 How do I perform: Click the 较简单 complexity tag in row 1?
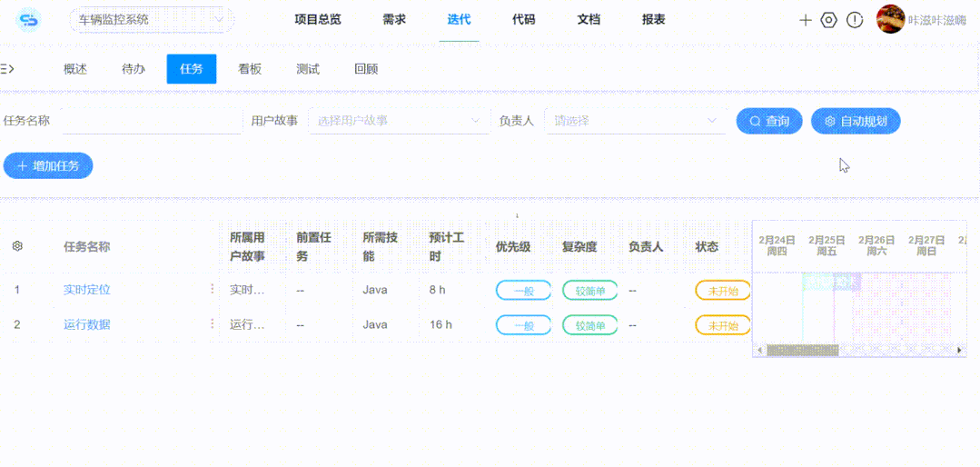pyautogui.click(x=590, y=290)
